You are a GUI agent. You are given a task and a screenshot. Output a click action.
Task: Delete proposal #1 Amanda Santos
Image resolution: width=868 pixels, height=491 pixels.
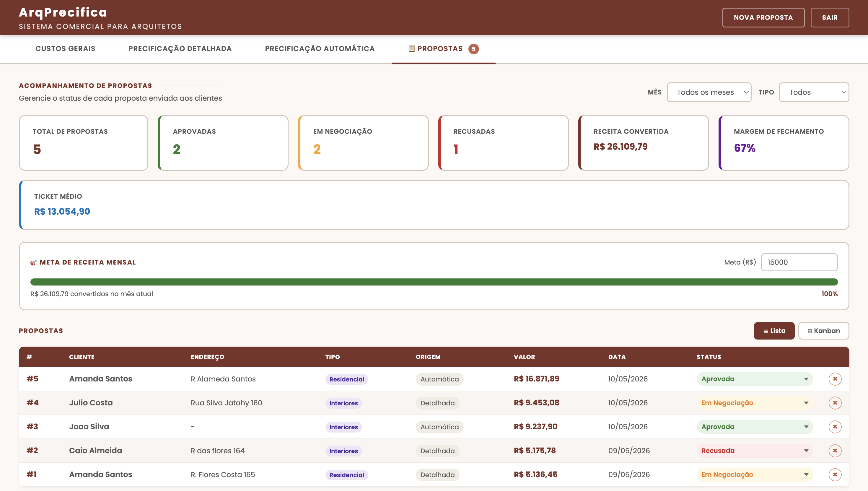[835, 474]
